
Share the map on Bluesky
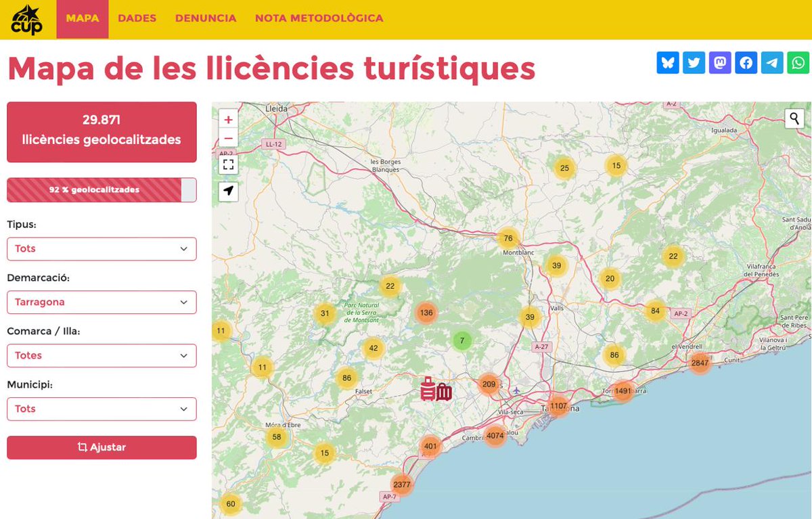coord(668,62)
